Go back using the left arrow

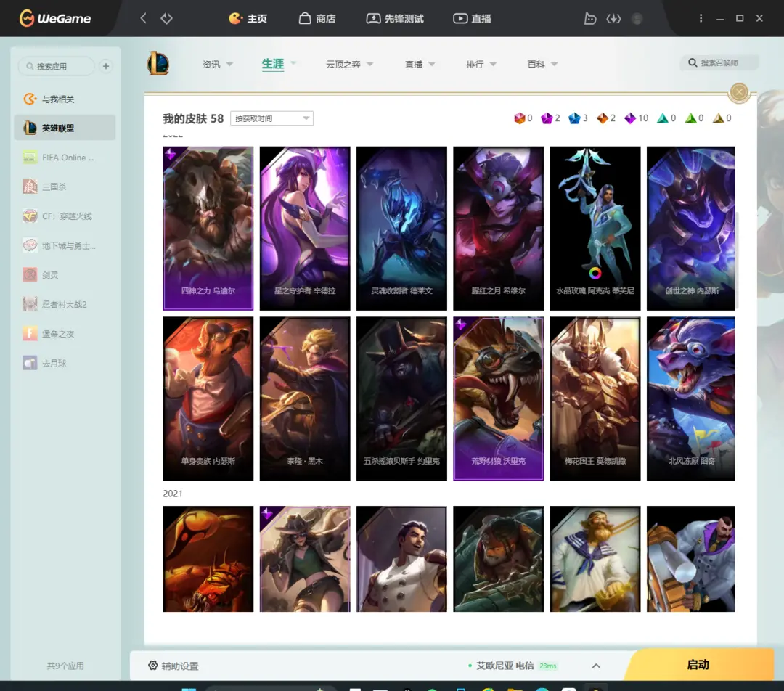coord(143,18)
